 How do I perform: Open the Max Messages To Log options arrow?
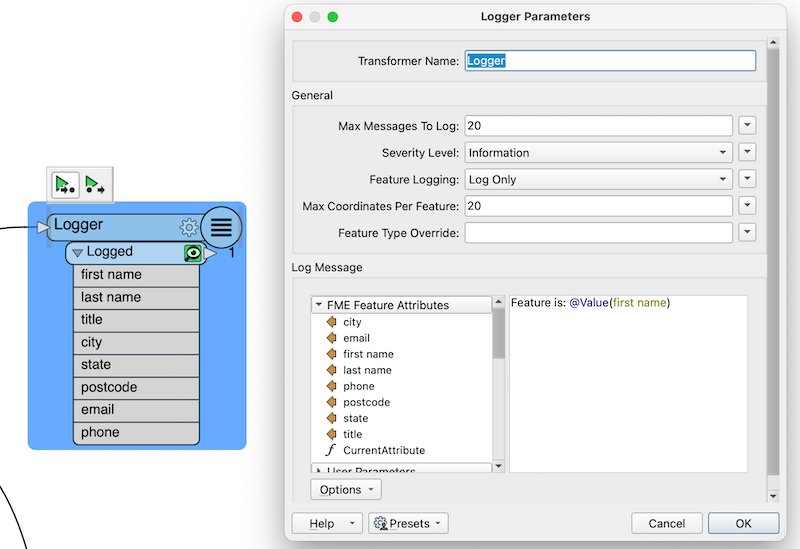747,125
